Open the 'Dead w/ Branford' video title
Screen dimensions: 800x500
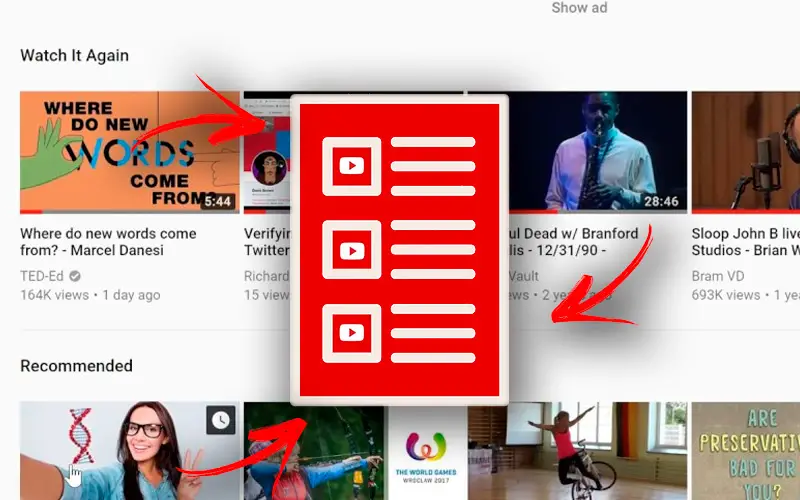click(x=574, y=242)
